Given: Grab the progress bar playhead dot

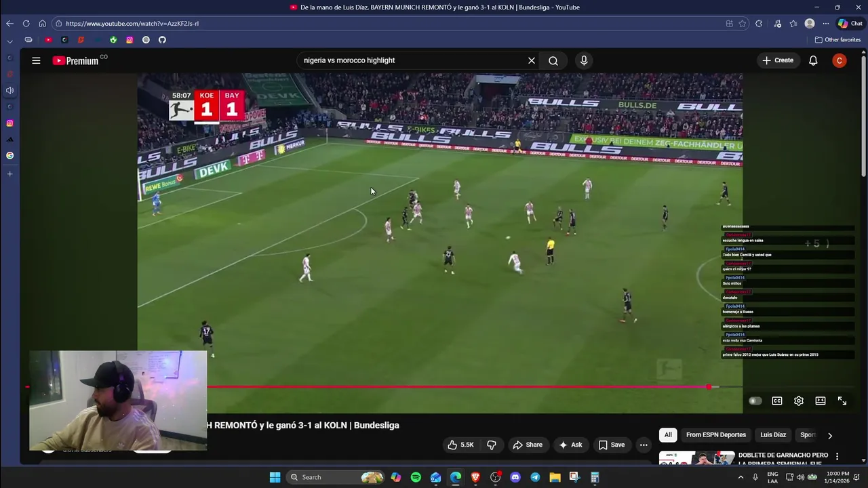Looking at the screenshot, I should pyautogui.click(x=709, y=387).
